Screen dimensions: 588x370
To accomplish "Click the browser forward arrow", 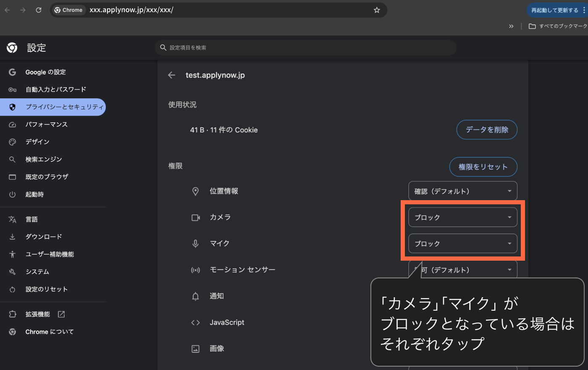I will click(23, 10).
